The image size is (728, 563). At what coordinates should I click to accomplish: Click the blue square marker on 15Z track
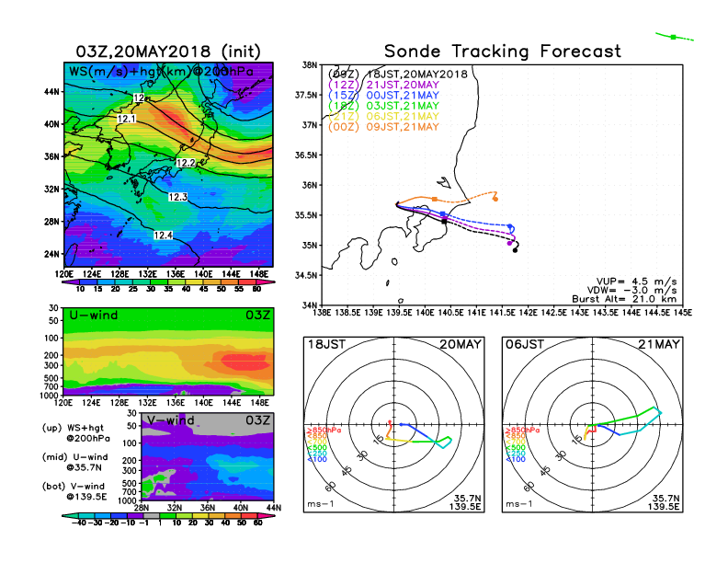pyautogui.click(x=442, y=214)
